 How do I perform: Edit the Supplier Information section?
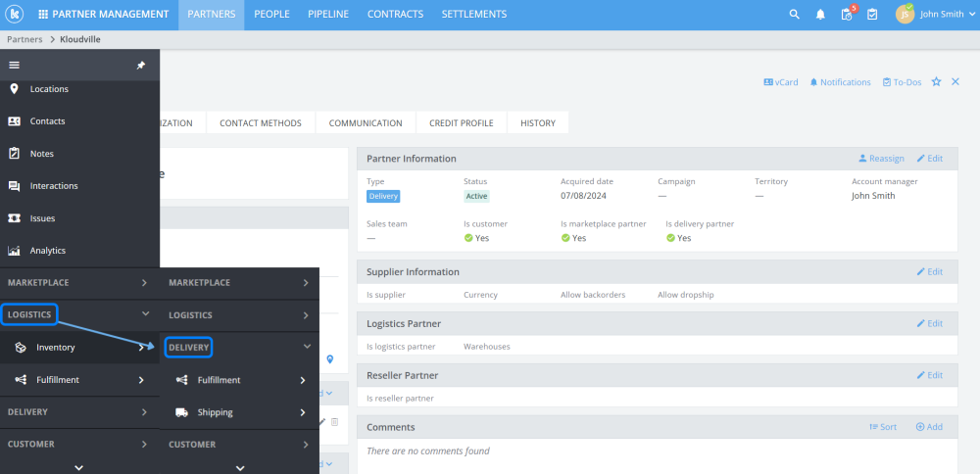tap(929, 271)
